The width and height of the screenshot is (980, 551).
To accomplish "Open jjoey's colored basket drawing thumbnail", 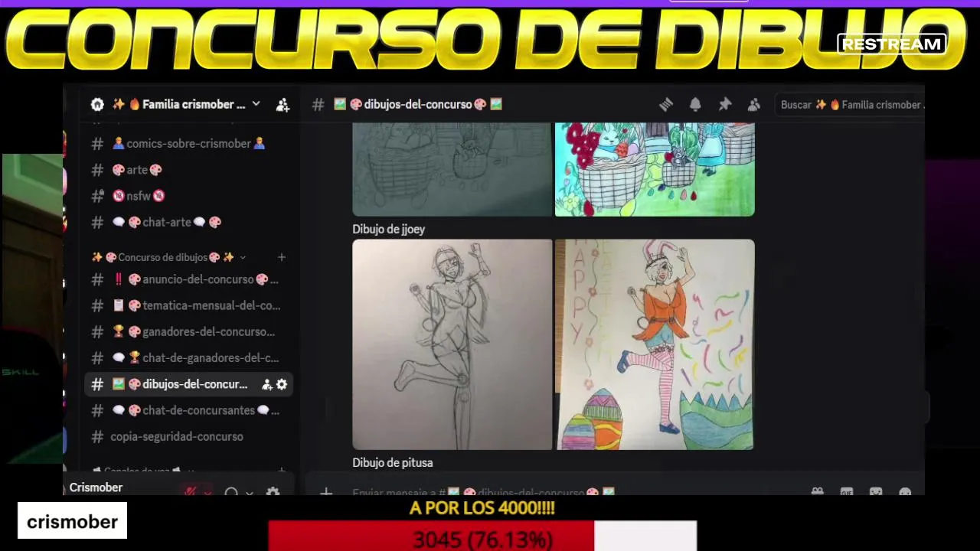I will (655, 169).
